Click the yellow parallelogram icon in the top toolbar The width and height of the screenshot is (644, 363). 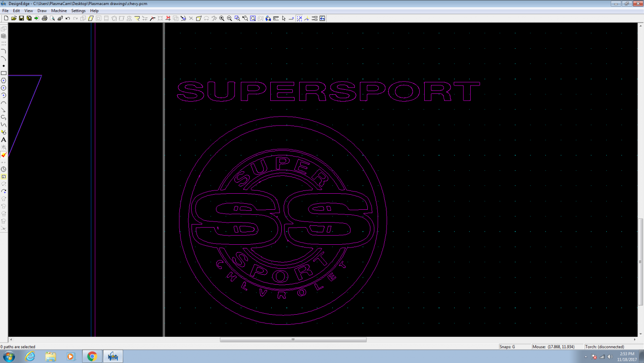click(91, 18)
